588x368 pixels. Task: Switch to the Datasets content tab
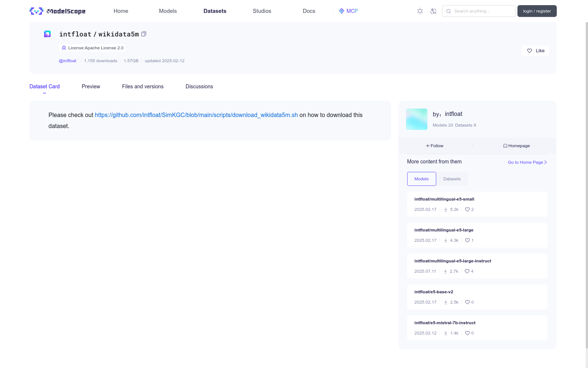452,179
